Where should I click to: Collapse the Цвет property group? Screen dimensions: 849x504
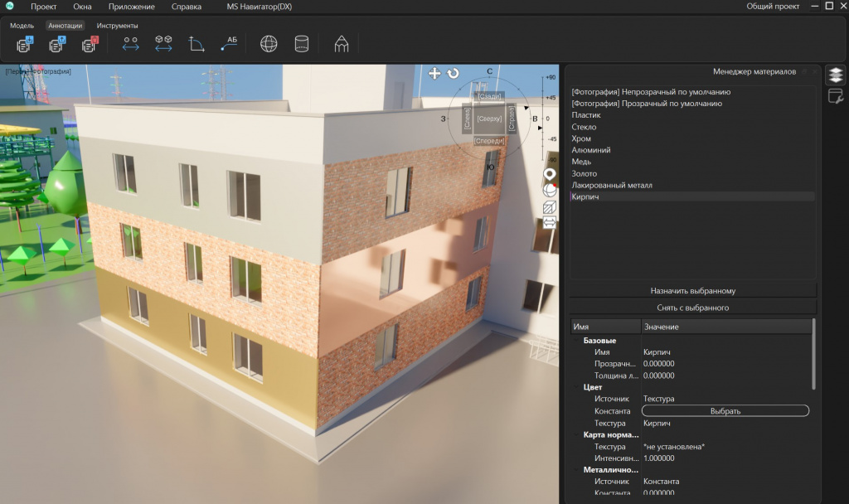point(577,387)
